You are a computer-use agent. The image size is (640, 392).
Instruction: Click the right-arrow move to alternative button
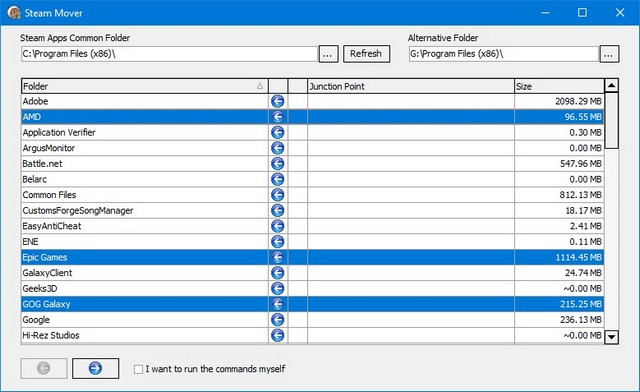(x=96, y=368)
